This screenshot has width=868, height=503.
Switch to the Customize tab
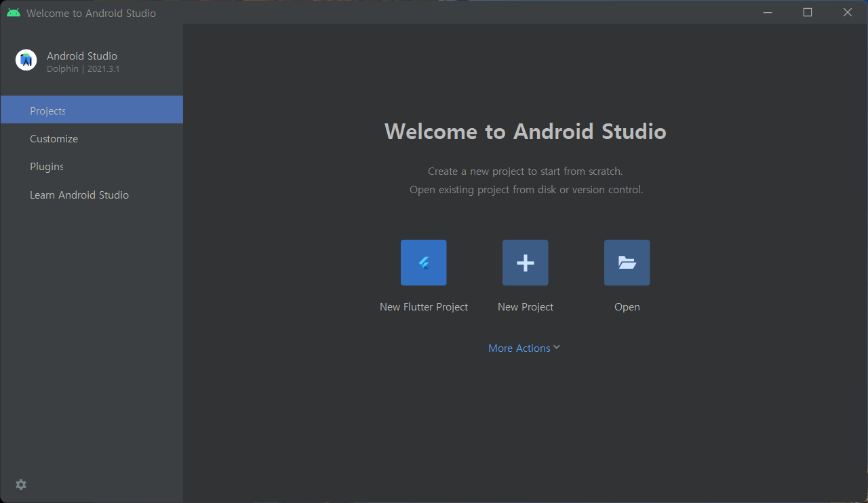tap(92, 138)
